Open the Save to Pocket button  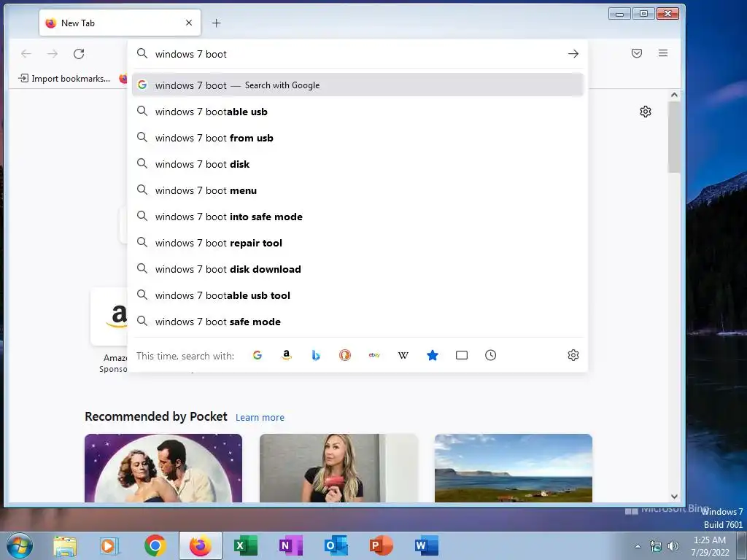636,53
